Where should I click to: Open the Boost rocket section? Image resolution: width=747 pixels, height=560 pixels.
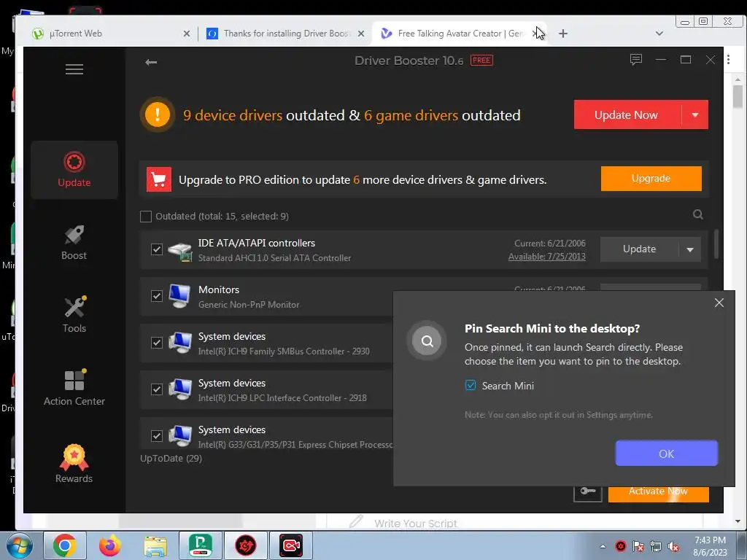coord(74,242)
